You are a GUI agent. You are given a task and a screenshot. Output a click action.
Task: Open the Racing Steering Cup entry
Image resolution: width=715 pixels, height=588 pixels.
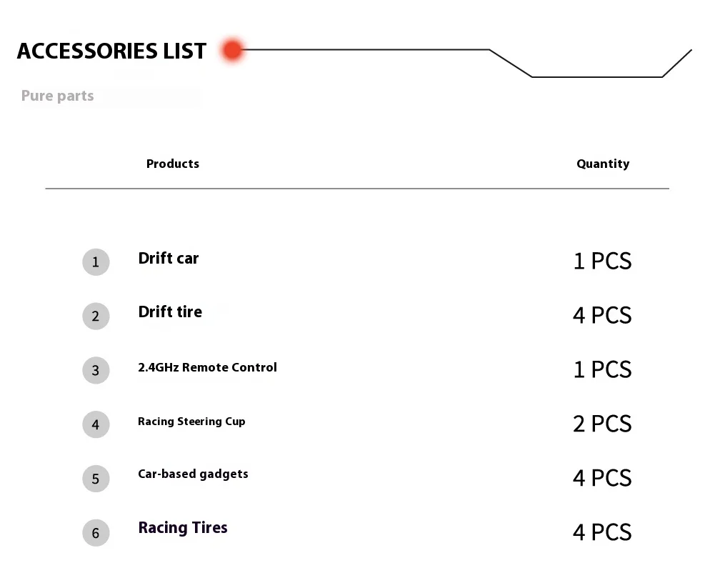(x=191, y=422)
